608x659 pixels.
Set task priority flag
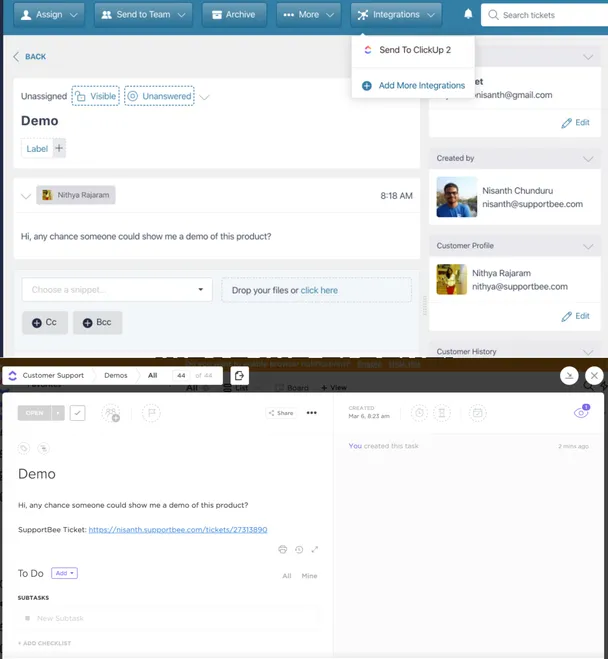(x=151, y=413)
